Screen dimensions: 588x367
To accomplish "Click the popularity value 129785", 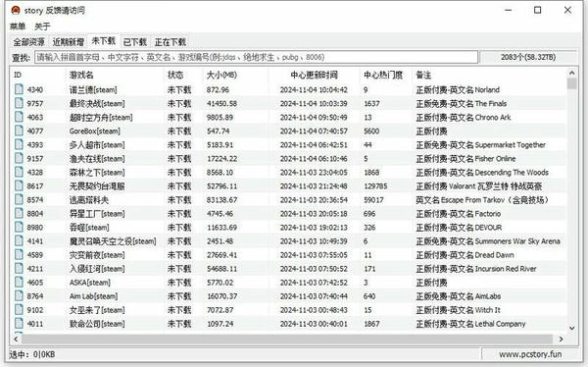I will tap(375, 185).
